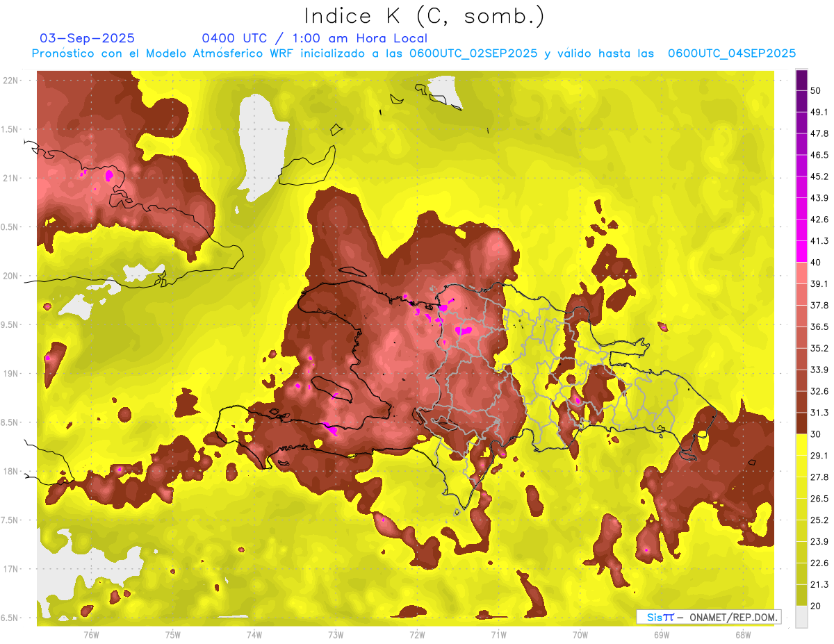
Task: Select the 73W longitude axis label
Action: (x=335, y=635)
